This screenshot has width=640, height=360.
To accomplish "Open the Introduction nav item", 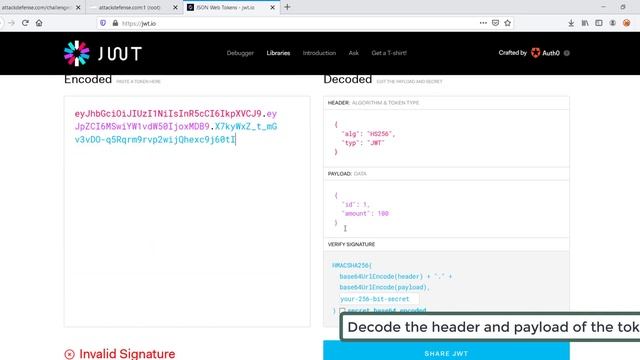I will click(x=319, y=53).
